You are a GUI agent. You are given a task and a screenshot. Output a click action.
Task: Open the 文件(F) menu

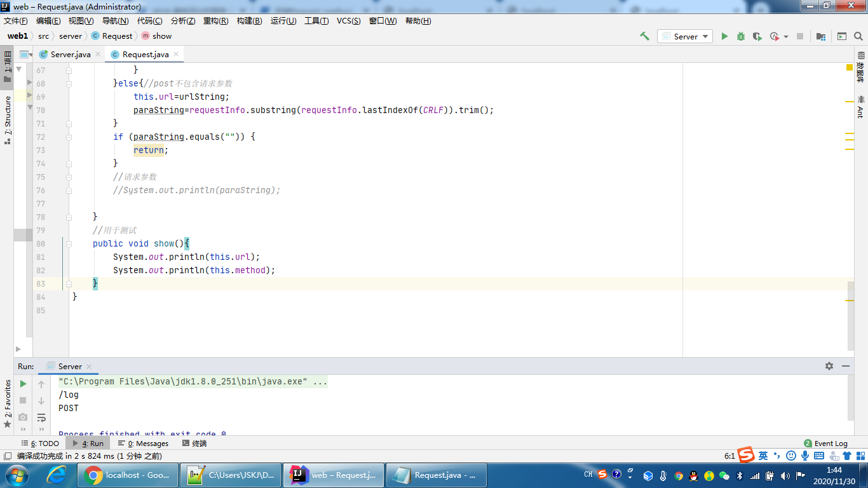click(x=15, y=21)
